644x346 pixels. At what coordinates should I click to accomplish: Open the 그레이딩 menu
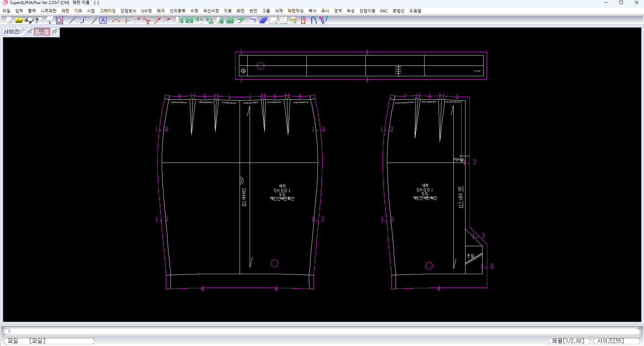107,11
